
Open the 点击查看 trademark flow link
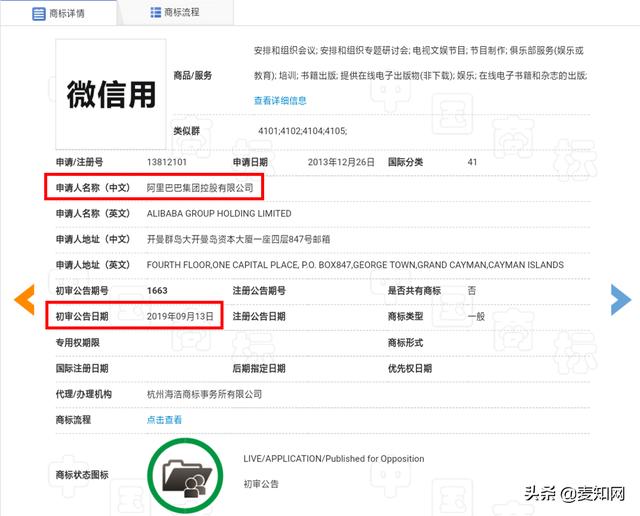164,420
